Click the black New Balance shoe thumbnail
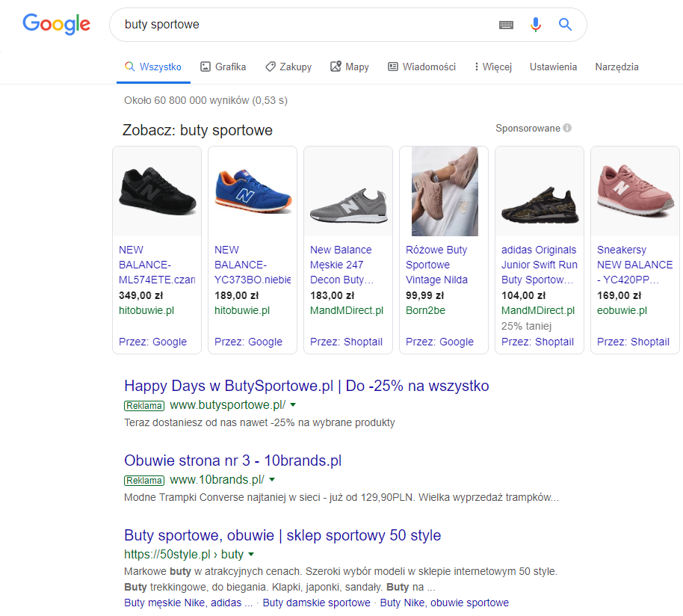Viewport: 683px width, 616px height. pos(157,191)
